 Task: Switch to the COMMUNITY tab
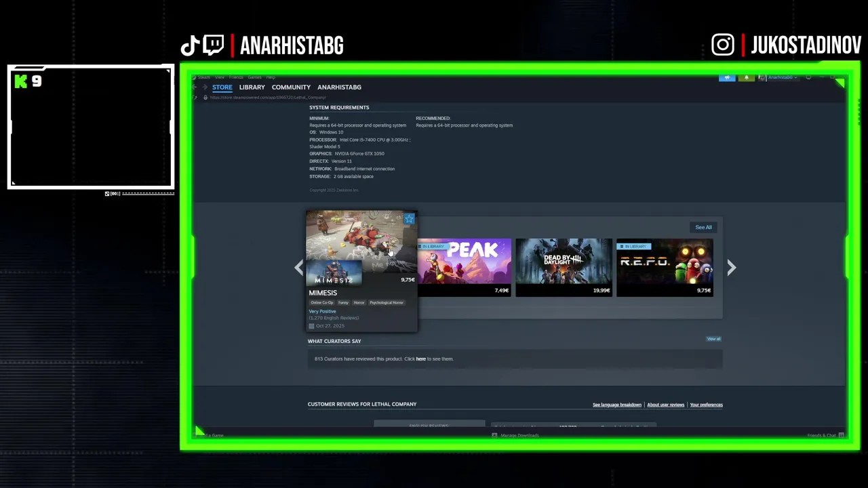pos(291,87)
